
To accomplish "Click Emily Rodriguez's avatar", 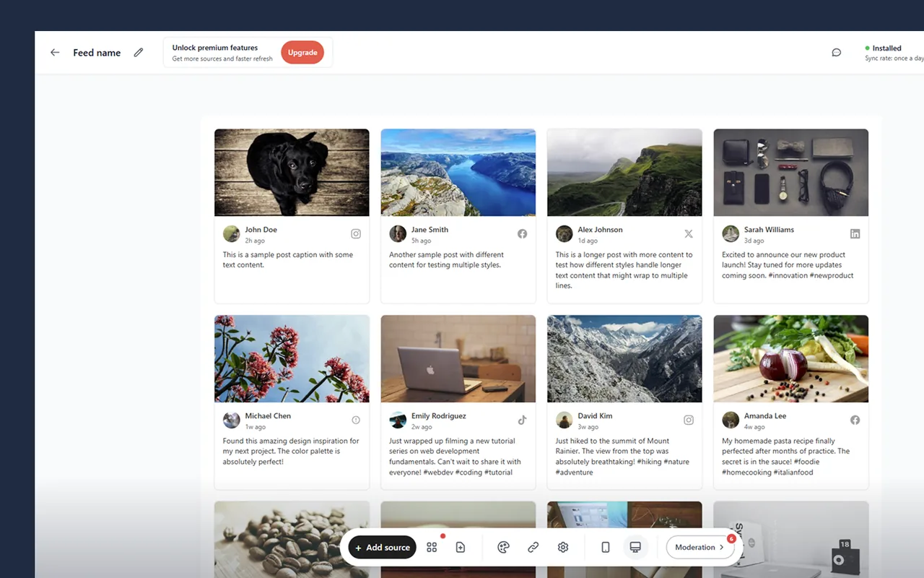I will [398, 420].
